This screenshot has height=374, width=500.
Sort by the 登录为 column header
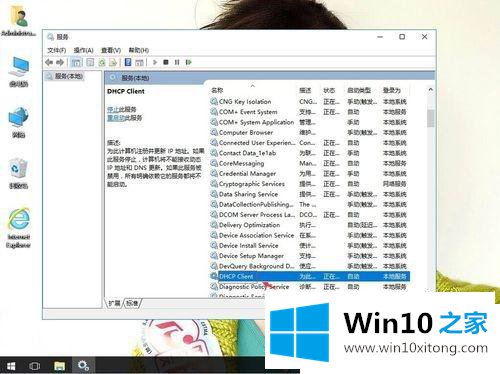coord(392,90)
